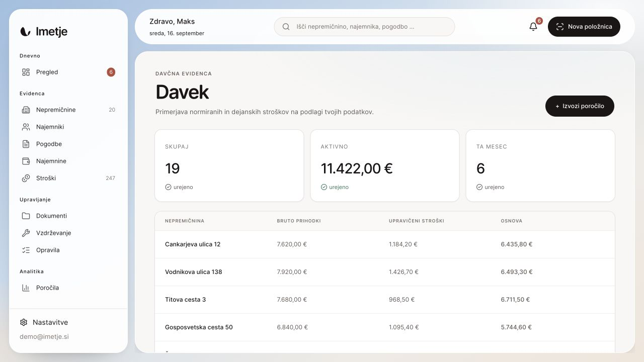
Task: Click the scan icon in Nova položnica
Action: (x=559, y=27)
